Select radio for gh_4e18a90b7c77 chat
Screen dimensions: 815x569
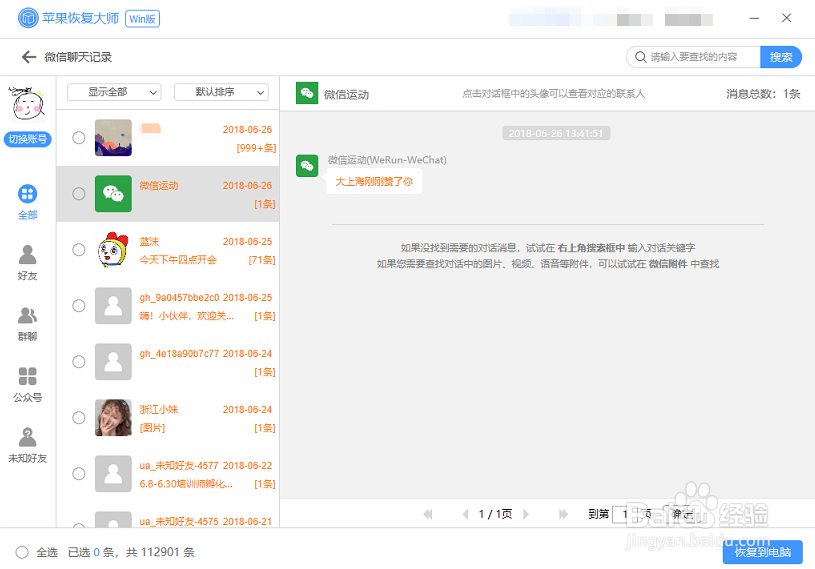tap(78, 362)
